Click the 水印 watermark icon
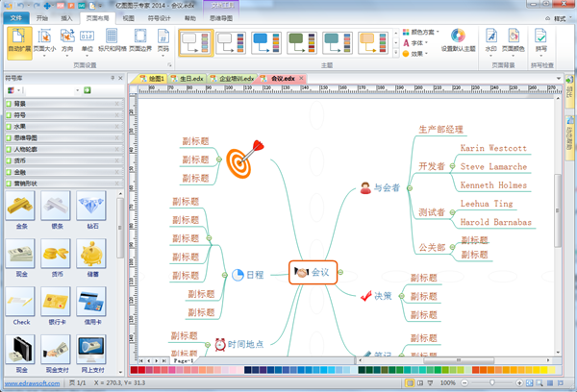 pyautogui.click(x=490, y=36)
